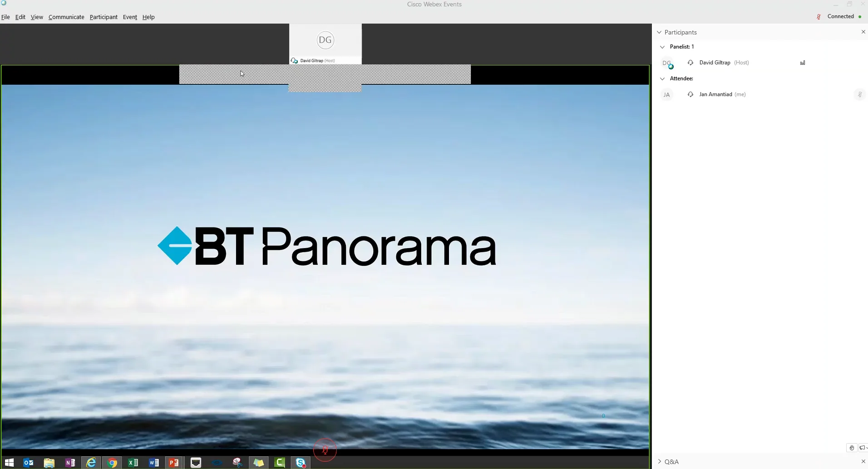This screenshot has width=868, height=469.
Task: Click the raise hand icon near Jan Amantiad
Action: point(859,94)
